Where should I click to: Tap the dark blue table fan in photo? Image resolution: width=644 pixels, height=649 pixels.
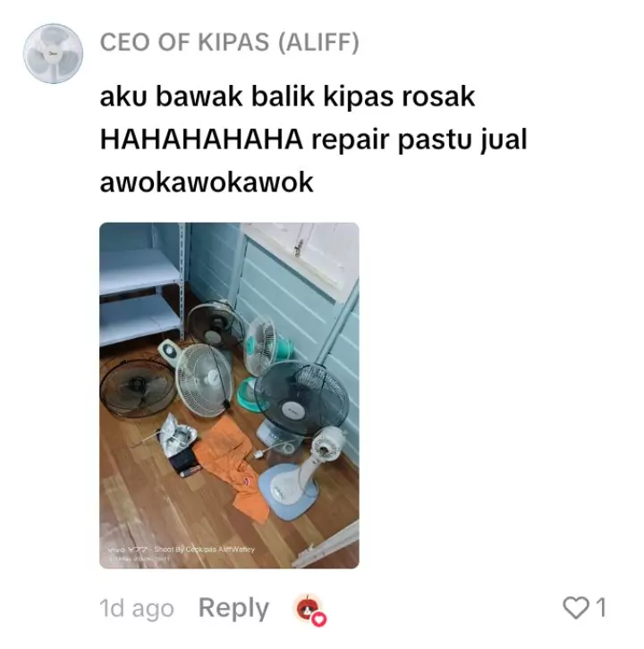click(301, 403)
